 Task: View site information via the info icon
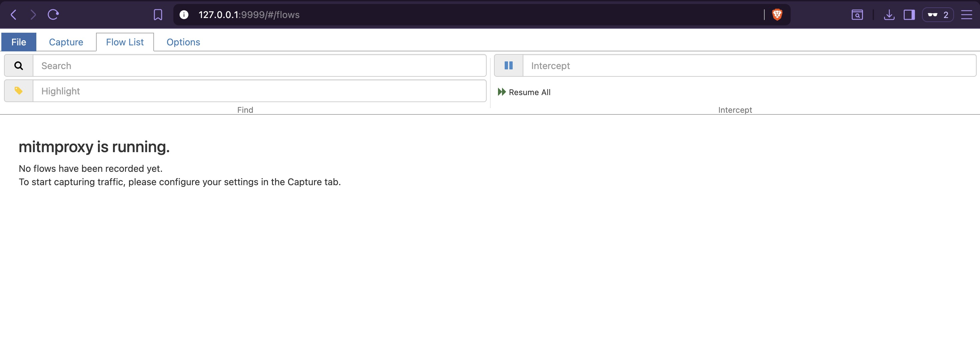[x=184, y=15]
